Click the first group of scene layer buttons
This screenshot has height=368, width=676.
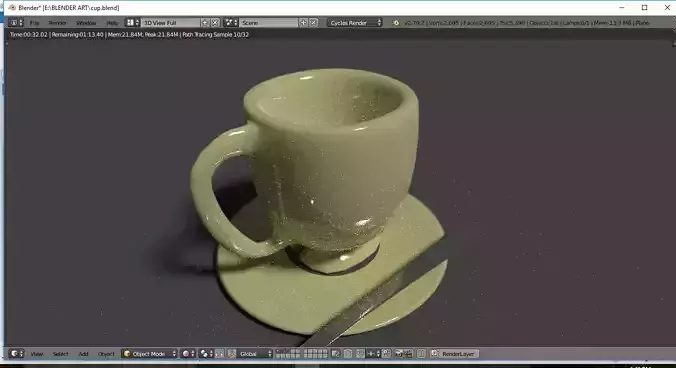coord(288,354)
